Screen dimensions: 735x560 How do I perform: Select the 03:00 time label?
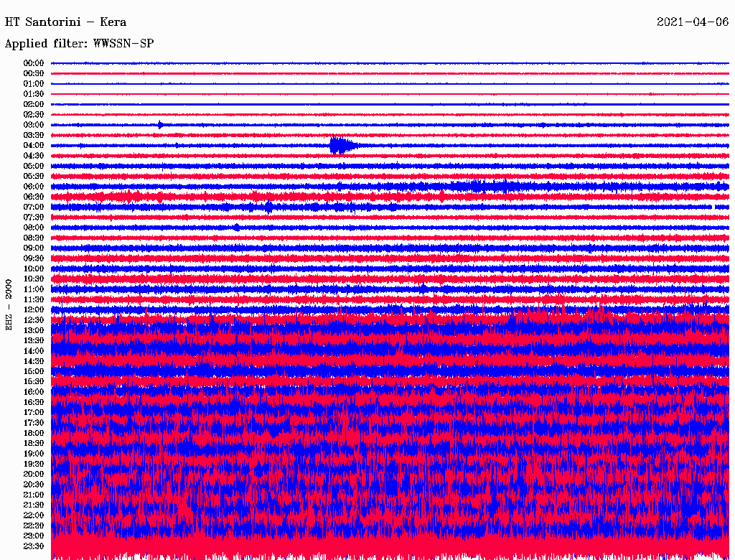tap(34, 125)
